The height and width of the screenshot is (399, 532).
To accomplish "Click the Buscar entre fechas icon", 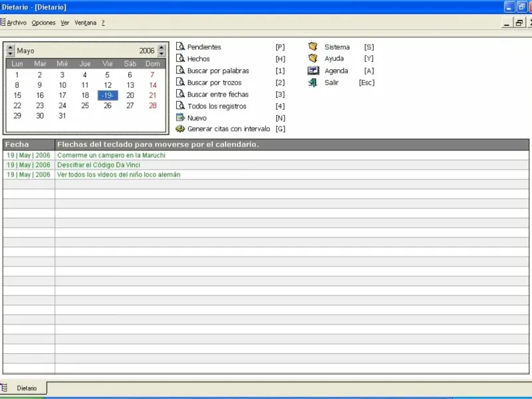I will 180,94.
